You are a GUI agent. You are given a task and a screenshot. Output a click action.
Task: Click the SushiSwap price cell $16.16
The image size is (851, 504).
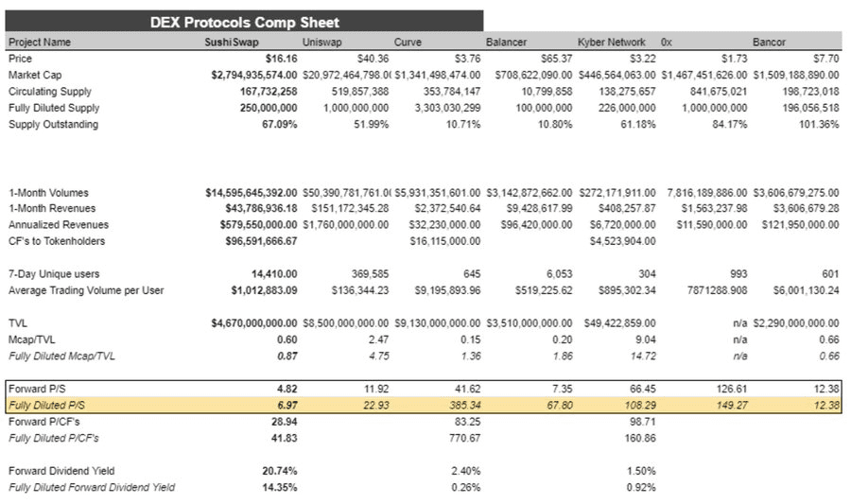coord(281,59)
